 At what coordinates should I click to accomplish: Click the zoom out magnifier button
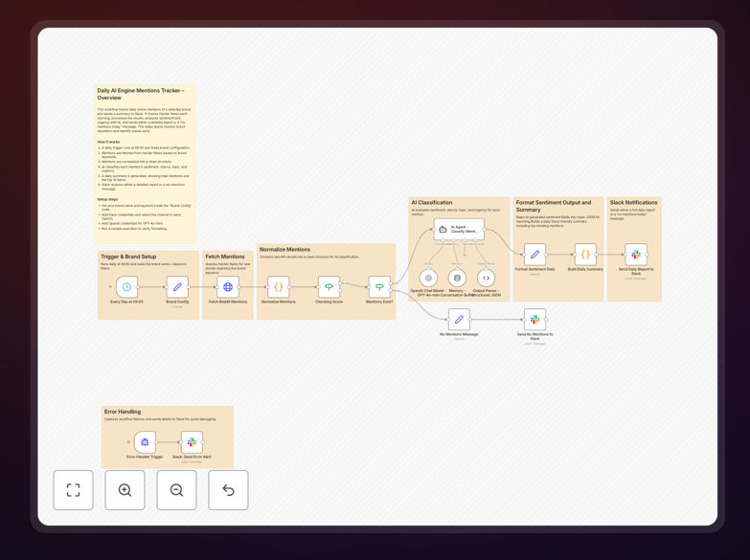(x=176, y=490)
